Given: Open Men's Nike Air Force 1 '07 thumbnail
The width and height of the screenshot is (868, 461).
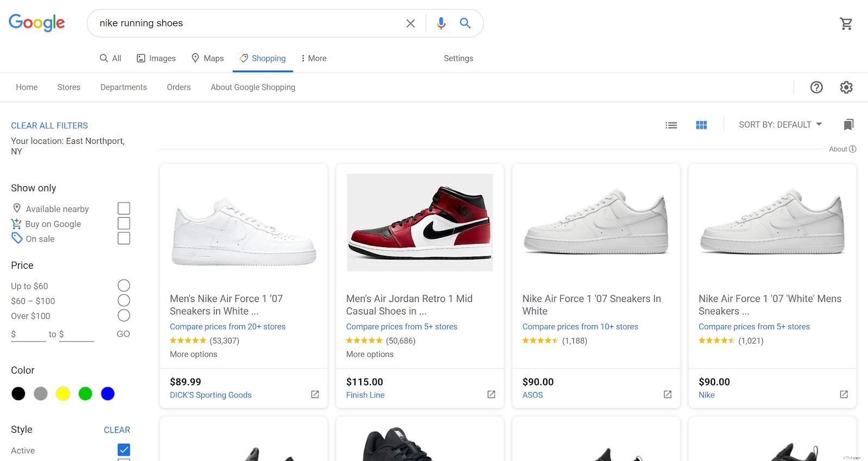Looking at the screenshot, I should (244, 231).
